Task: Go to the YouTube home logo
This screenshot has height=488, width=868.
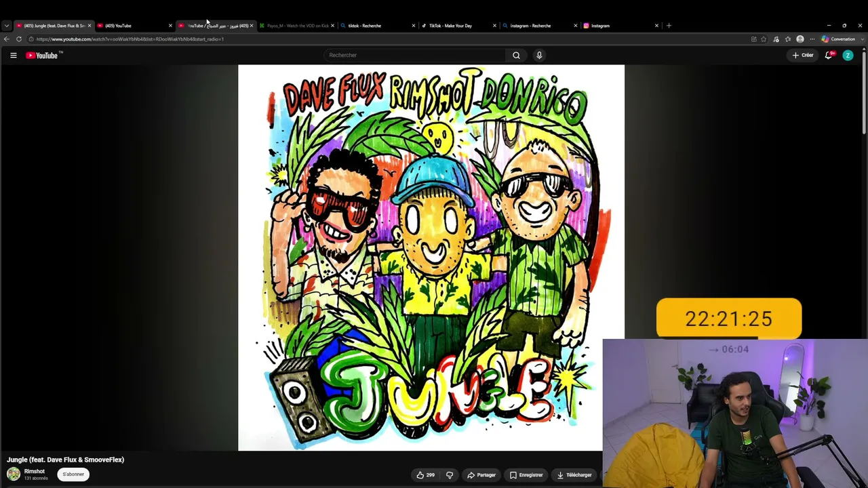Action: pos(42,56)
